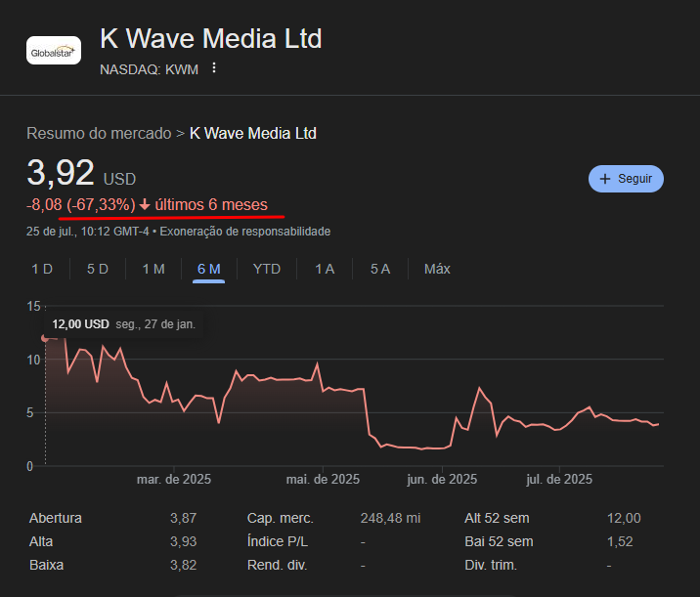This screenshot has width=700, height=597.
Task: Click the K Wave Media Ltd breadcrumb text
Action: click(253, 134)
